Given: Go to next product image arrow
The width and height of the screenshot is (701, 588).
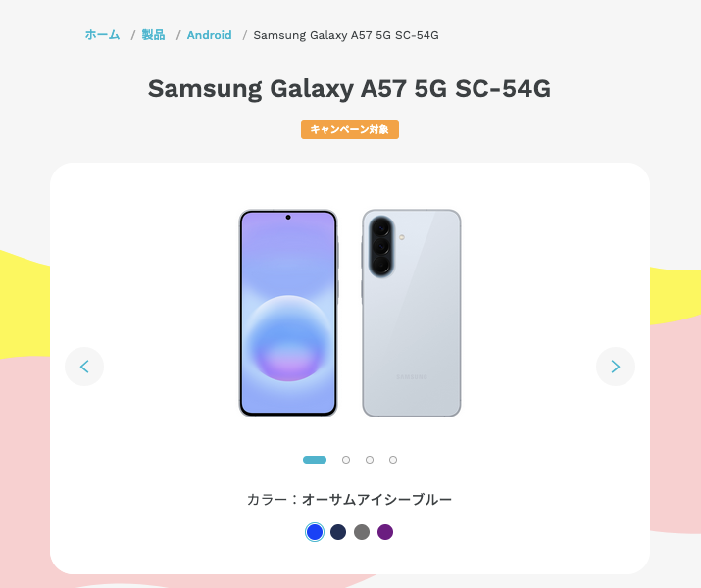Looking at the screenshot, I should coord(615,367).
